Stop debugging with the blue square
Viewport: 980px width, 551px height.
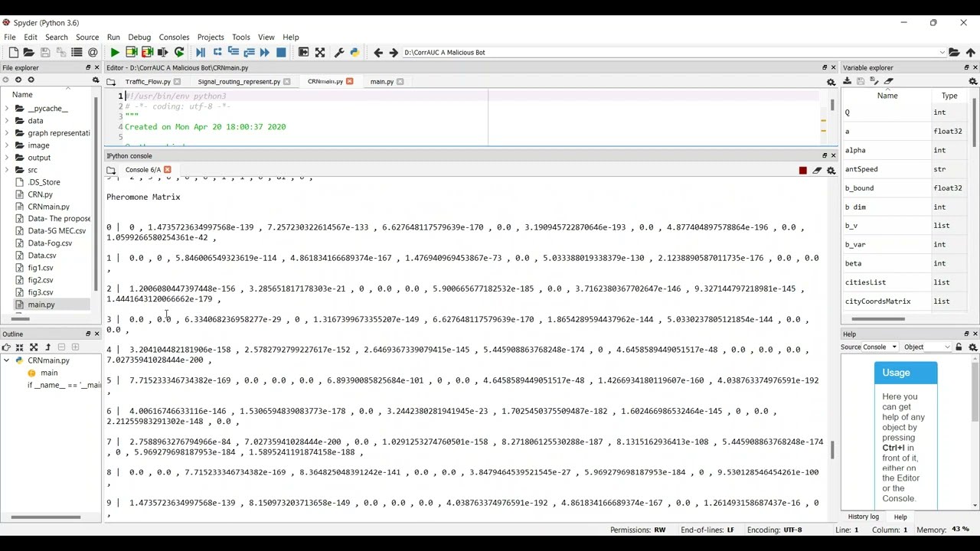tap(281, 52)
